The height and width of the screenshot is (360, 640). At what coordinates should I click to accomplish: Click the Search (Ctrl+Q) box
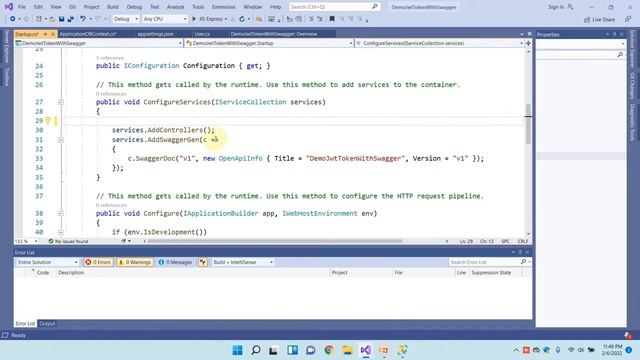(x=334, y=7)
